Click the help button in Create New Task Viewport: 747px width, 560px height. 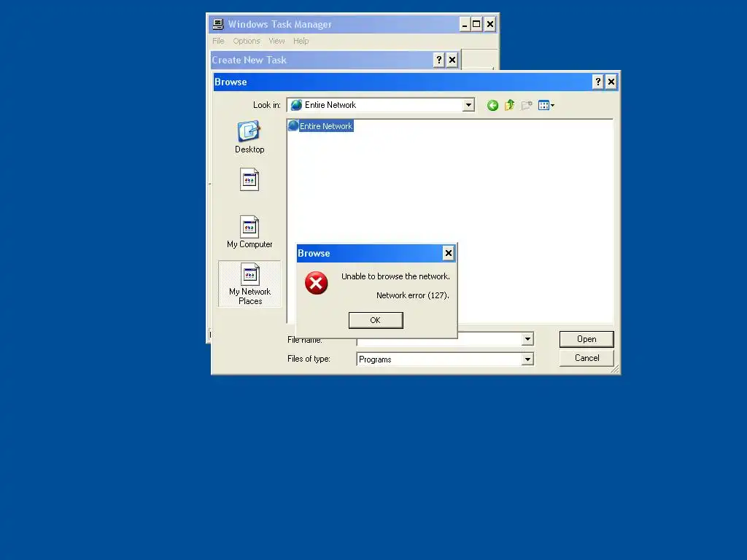tap(438, 60)
